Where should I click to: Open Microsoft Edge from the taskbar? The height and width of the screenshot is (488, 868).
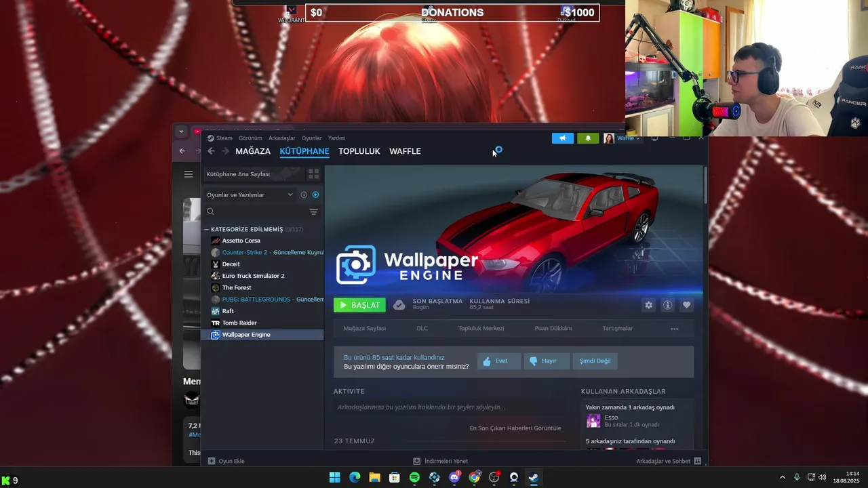coord(355,478)
